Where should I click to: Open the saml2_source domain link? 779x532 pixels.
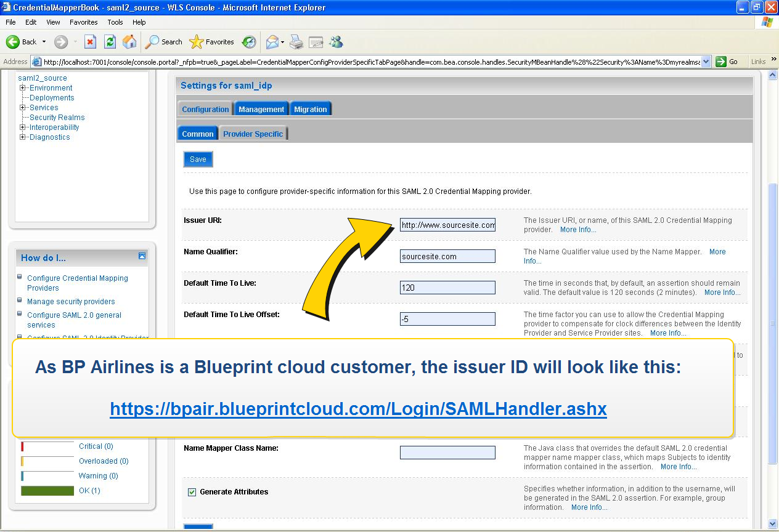tap(43, 78)
